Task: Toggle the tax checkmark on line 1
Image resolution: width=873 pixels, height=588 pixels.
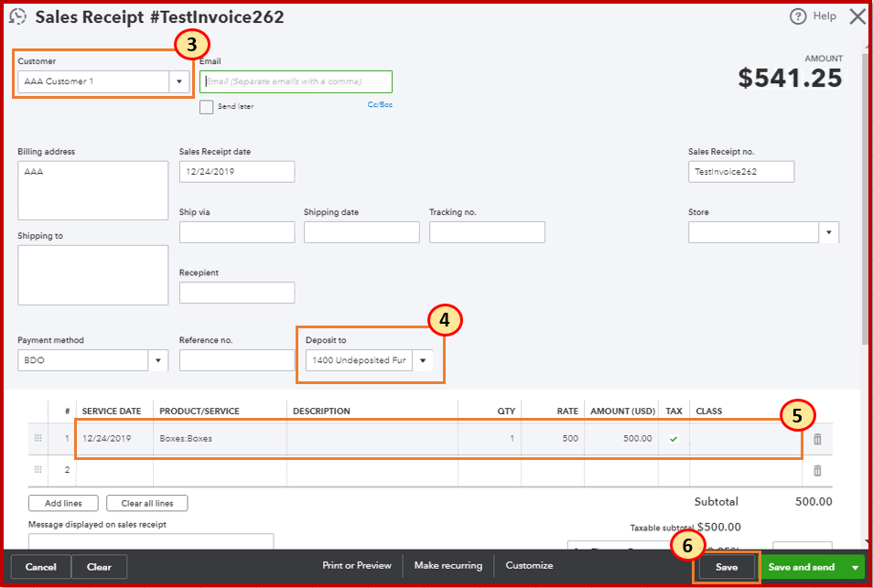Action: pos(674,439)
